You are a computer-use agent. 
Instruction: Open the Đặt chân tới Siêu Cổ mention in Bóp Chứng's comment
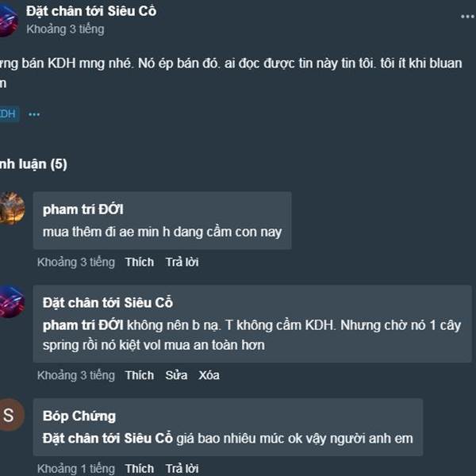pos(108,439)
